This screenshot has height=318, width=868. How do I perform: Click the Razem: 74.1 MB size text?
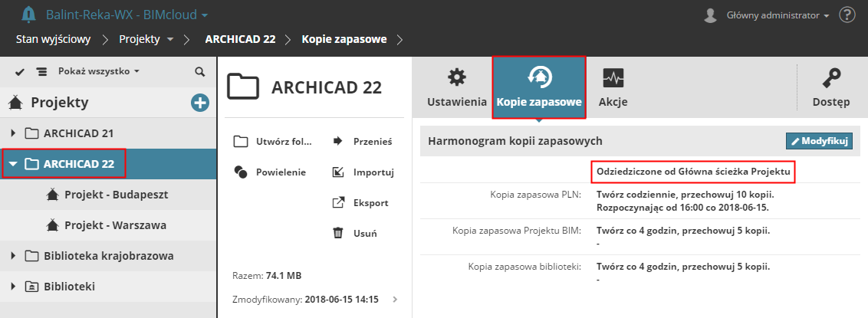click(x=267, y=275)
